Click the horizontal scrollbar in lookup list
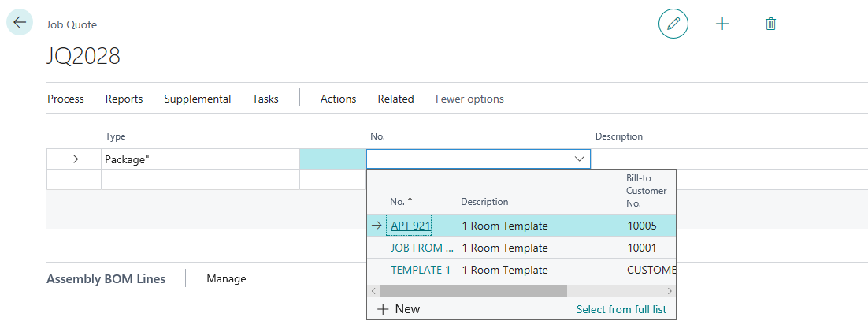Viewport: 868px width, 321px height. (473, 291)
